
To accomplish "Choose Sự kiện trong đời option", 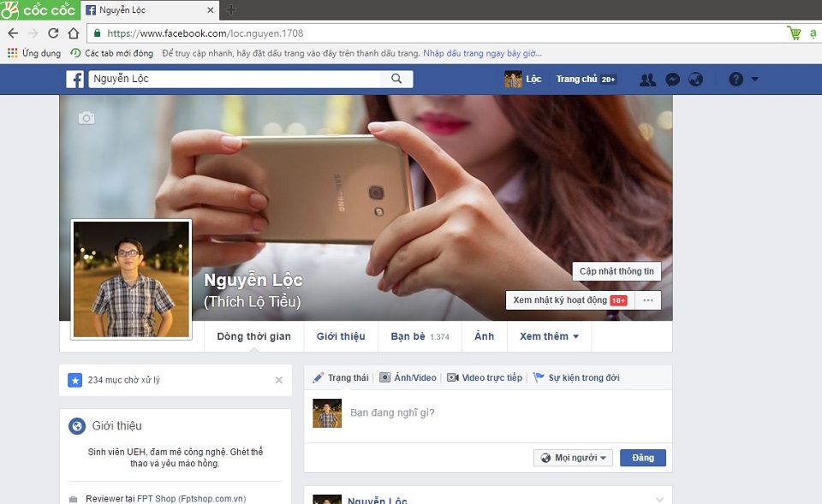I will click(x=576, y=377).
